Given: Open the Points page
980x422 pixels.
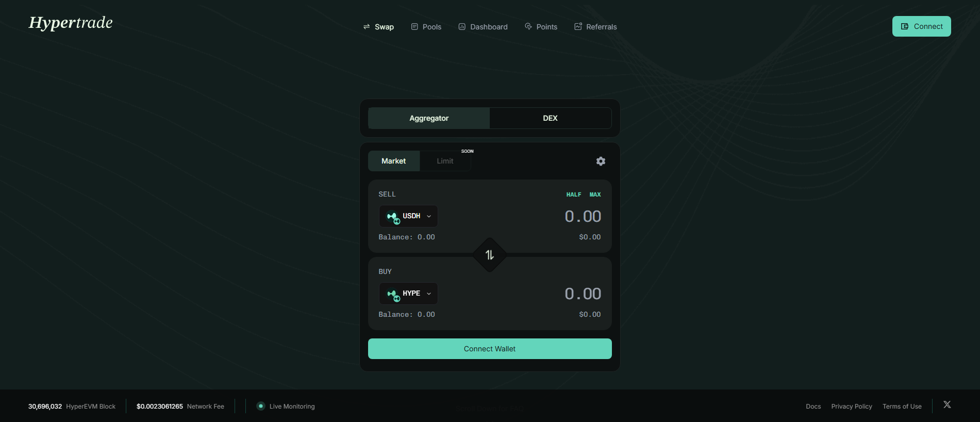Looking at the screenshot, I should click(541, 27).
